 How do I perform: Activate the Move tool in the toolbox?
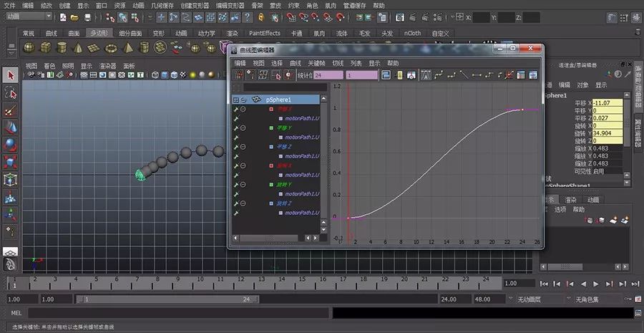[11, 128]
